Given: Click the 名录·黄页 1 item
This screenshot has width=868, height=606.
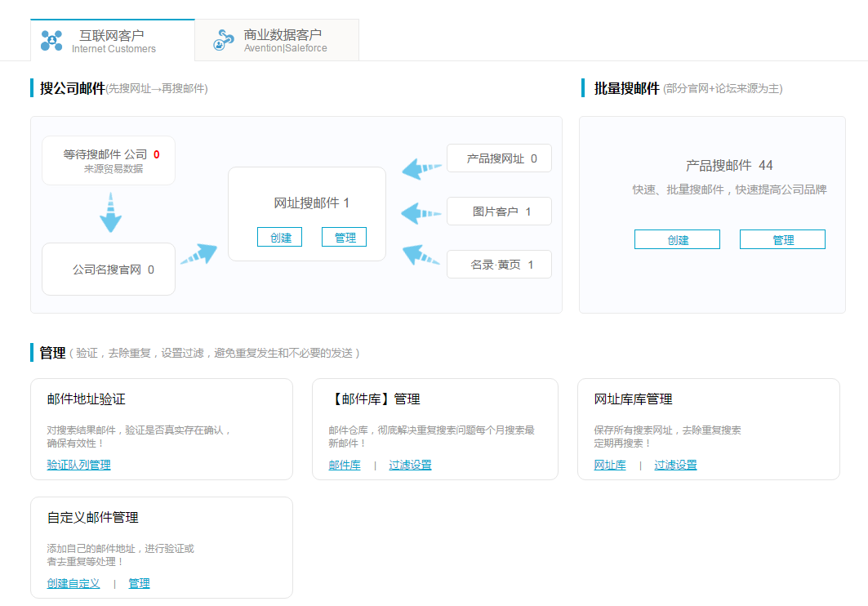Looking at the screenshot, I should [x=499, y=264].
